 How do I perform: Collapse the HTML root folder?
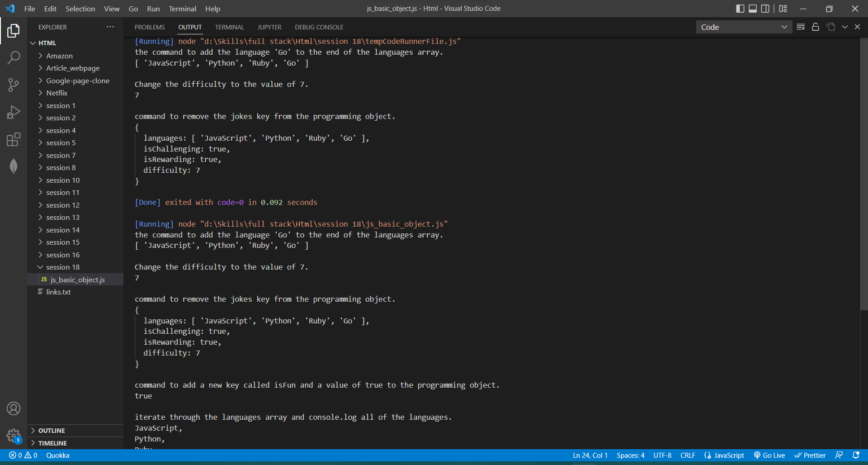[x=75, y=43]
